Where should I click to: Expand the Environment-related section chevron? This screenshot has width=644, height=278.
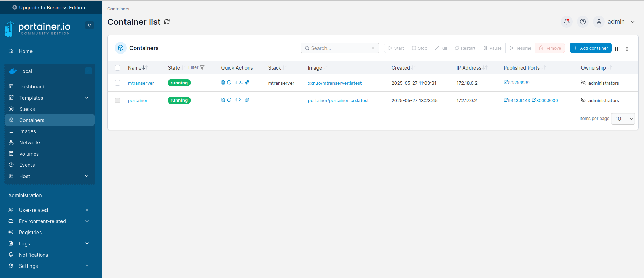point(87,221)
